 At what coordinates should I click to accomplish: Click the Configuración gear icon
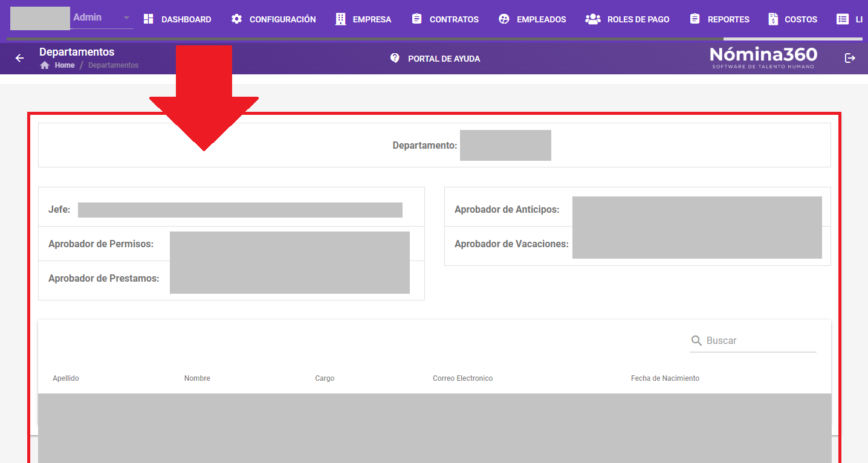237,19
